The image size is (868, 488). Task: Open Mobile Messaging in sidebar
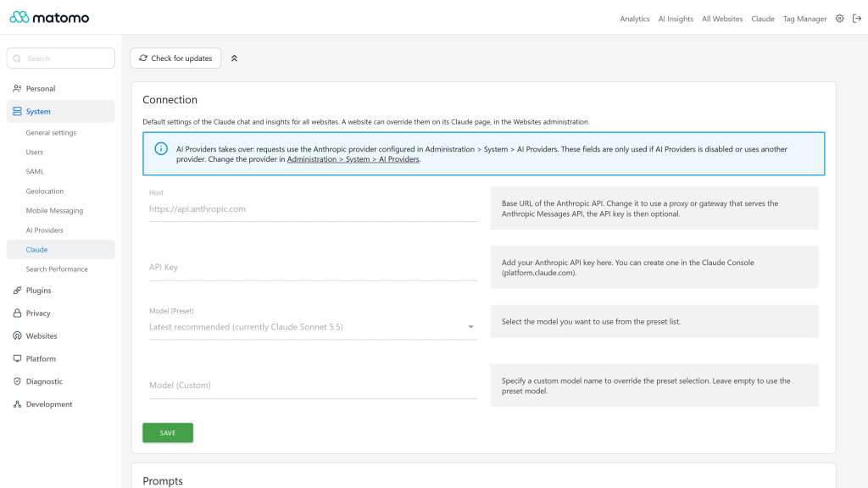54,211
